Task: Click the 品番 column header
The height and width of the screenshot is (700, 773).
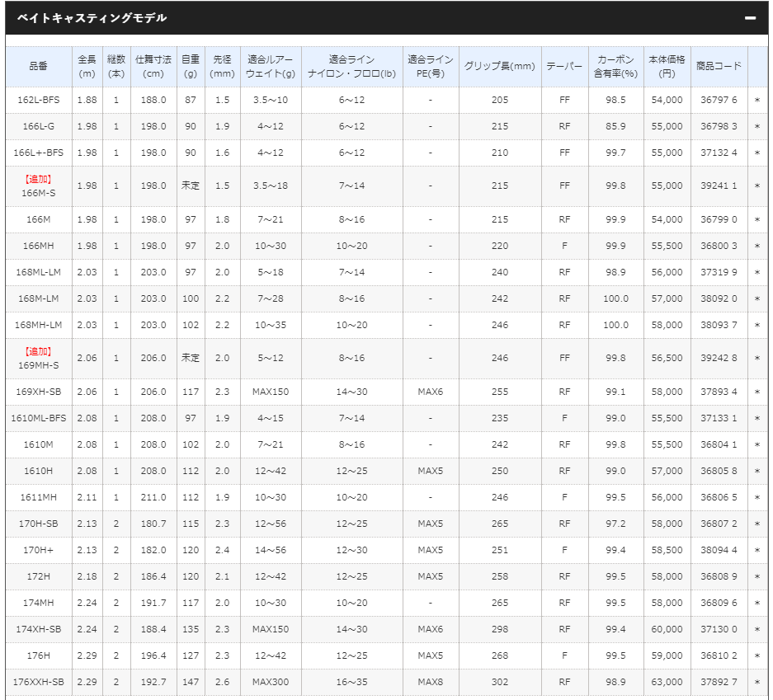Action: [38, 67]
